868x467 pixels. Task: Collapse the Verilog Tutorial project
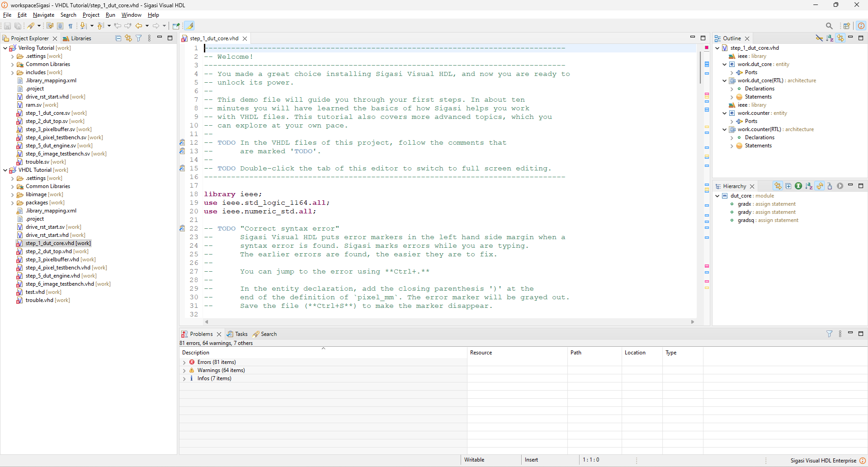[5, 48]
